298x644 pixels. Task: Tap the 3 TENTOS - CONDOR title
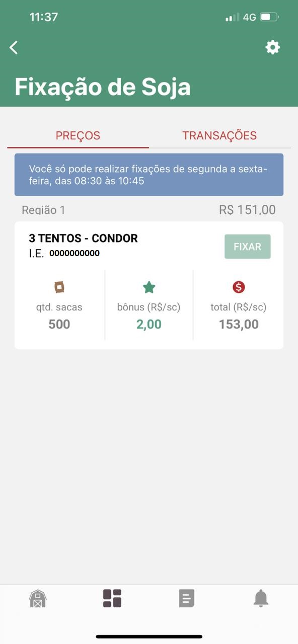(x=83, y=238)
